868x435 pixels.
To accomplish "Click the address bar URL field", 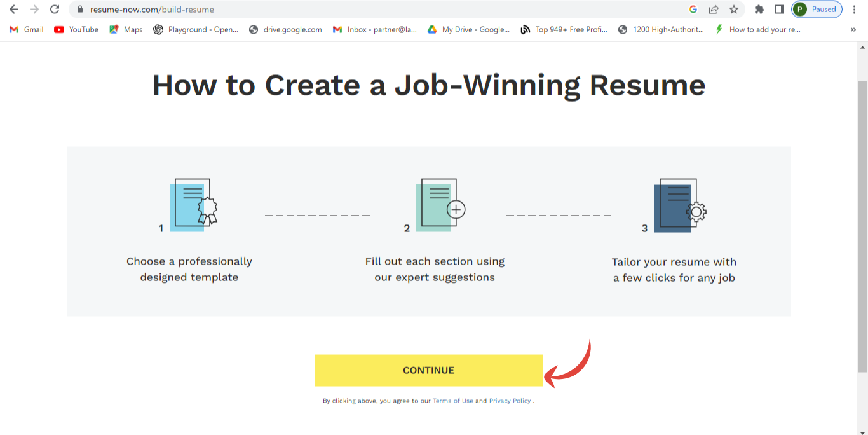I will [381, 10].
